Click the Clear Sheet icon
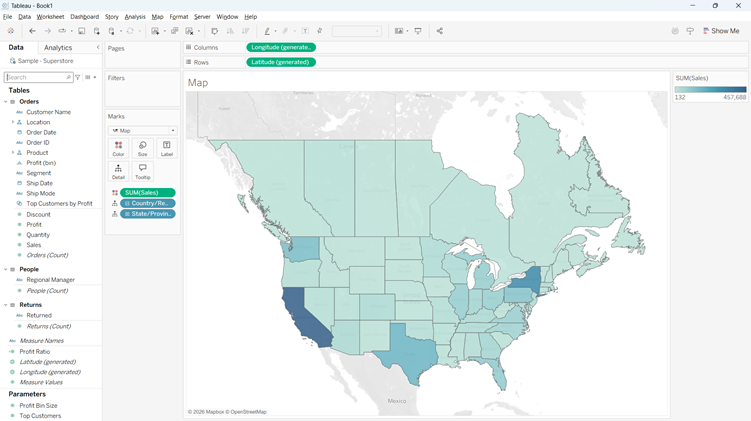 [x=189, y=31]
